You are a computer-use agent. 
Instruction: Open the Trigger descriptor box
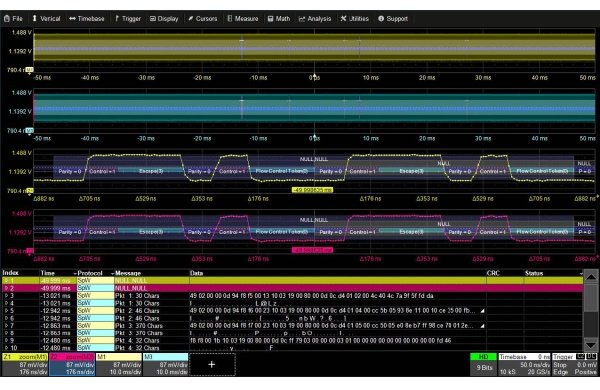[575, 364]
